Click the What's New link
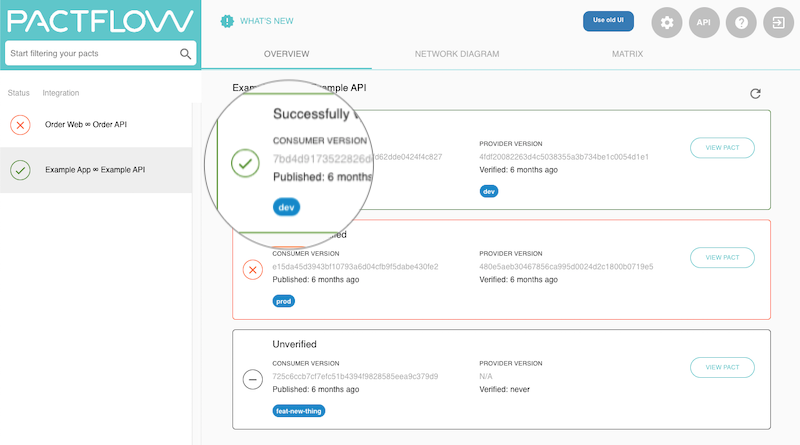Image resolution: width=800 pixels, height=445 pixels. tap(267, 21)
